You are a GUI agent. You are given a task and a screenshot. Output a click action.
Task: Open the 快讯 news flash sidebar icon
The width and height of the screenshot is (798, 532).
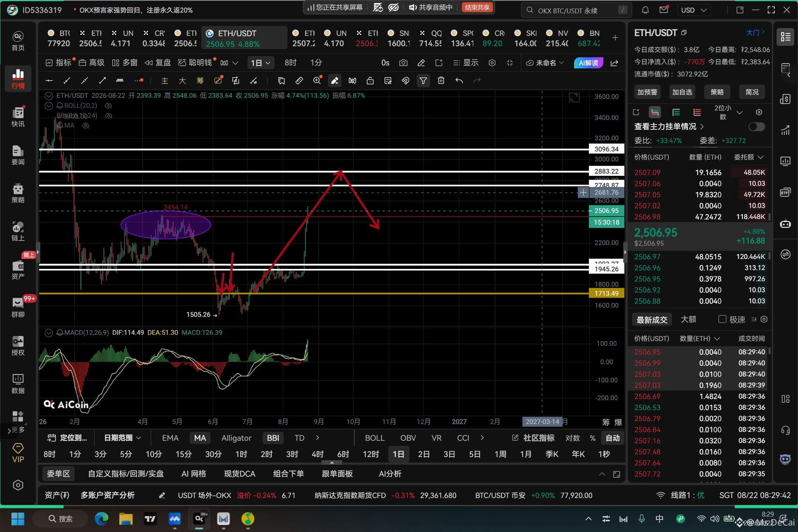click(x=18, y=117)
